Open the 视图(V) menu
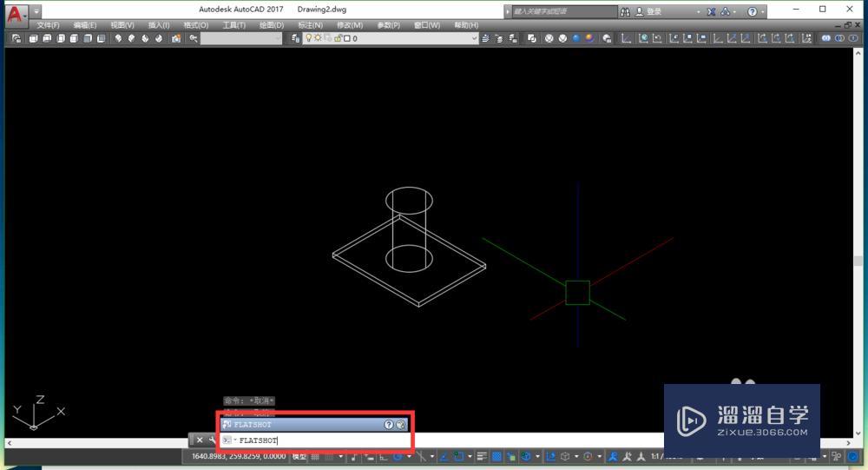Image resolution: width=868 pixels, height=470 pixels. [x=122, y=25]
